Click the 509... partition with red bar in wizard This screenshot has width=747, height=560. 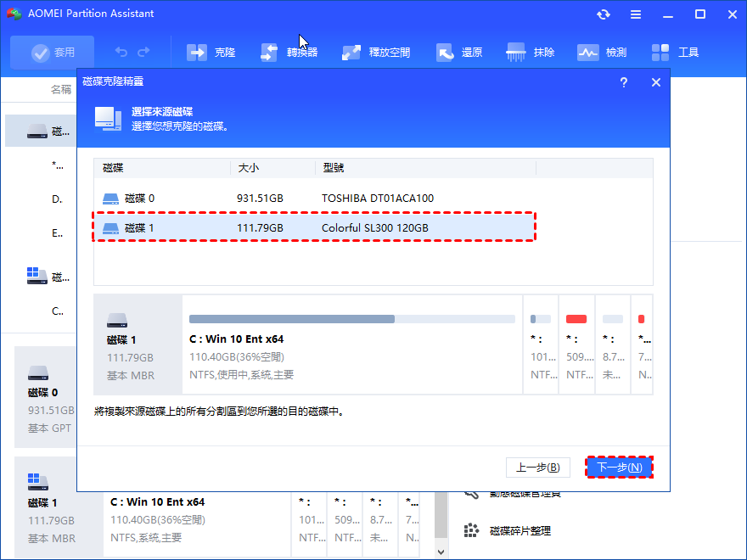coord(576,344)
